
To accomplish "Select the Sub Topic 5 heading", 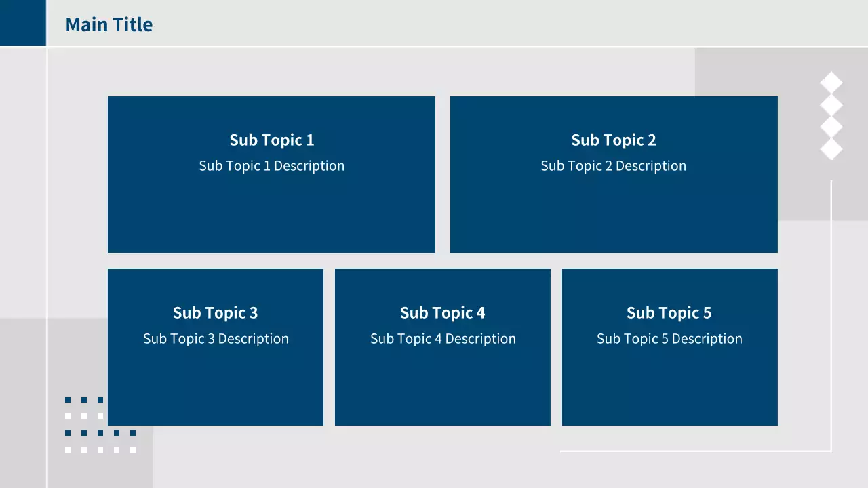I will click(x=669, y=313).
